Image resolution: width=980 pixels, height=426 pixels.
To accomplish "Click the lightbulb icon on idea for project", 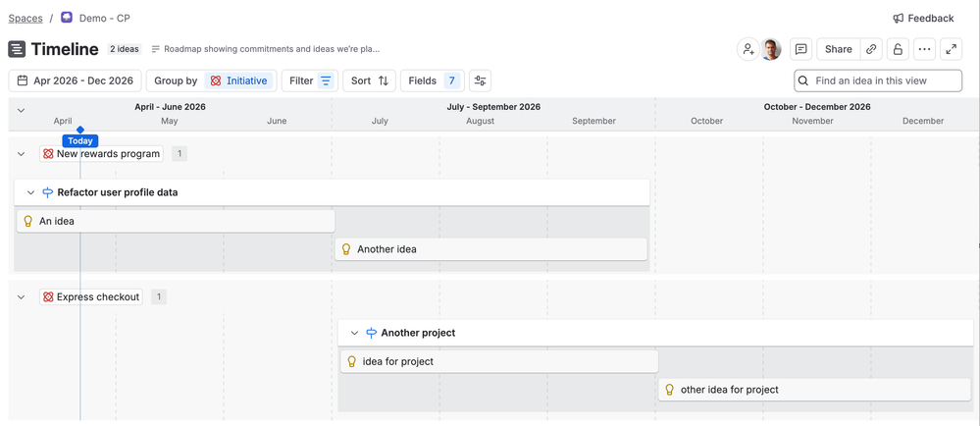I will coord(351,361).
